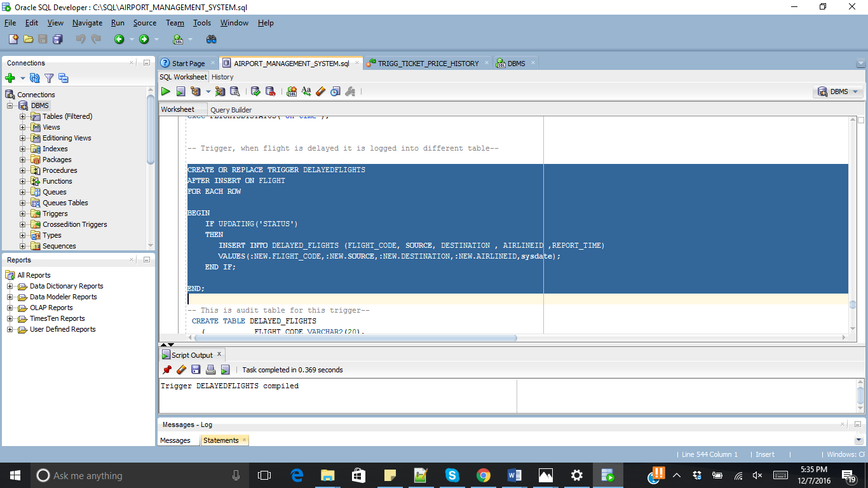Click the Filter funnel icon in Connections

click(48, 78)
